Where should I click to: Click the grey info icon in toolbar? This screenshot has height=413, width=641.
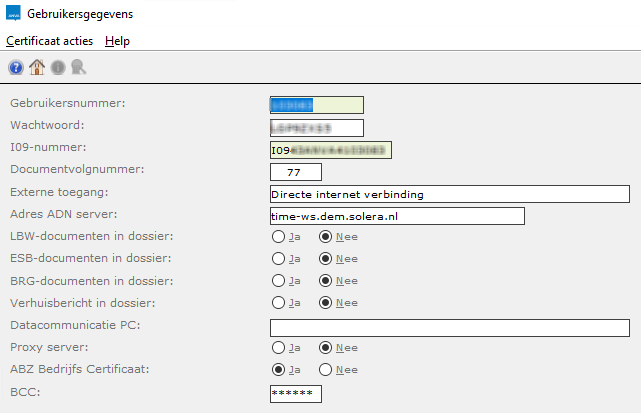click(57, 68)
